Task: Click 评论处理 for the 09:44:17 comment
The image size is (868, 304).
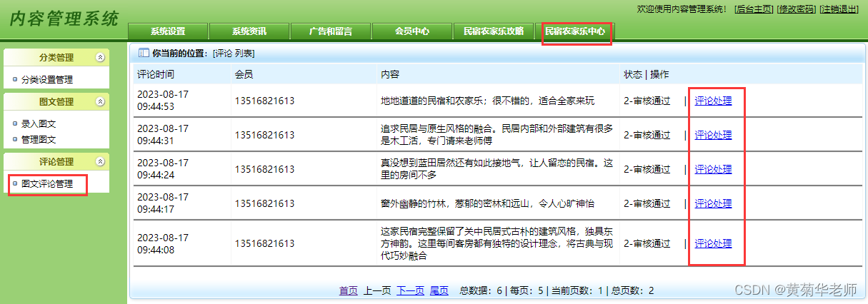Action: tap(713, 203)
